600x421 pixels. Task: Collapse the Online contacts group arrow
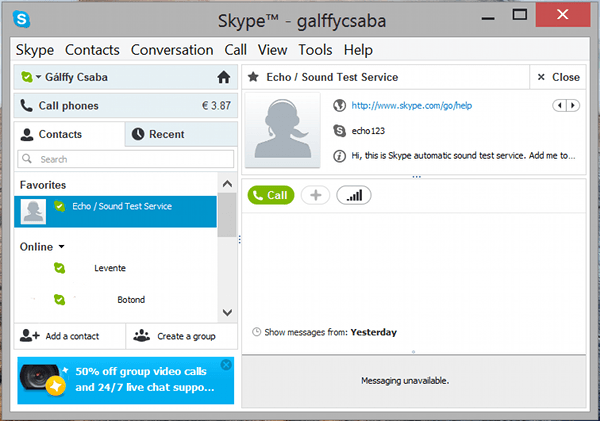pyautogui.click(x=62, y=247)
